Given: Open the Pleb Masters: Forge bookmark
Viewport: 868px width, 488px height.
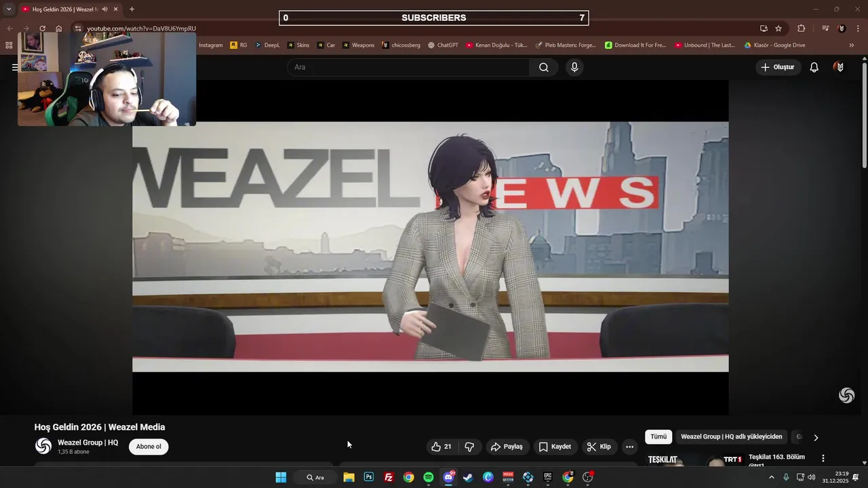Looking at the screenshot, I should pyautogui.click(x=566, y=45).
